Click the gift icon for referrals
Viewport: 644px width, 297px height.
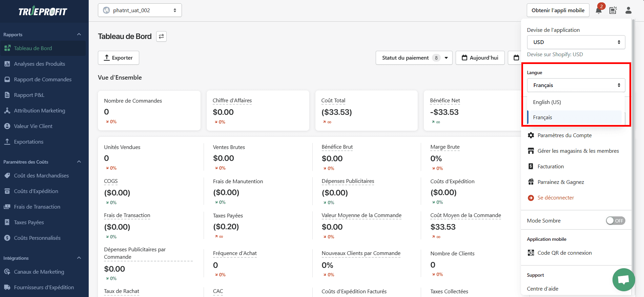click(531, 182)
